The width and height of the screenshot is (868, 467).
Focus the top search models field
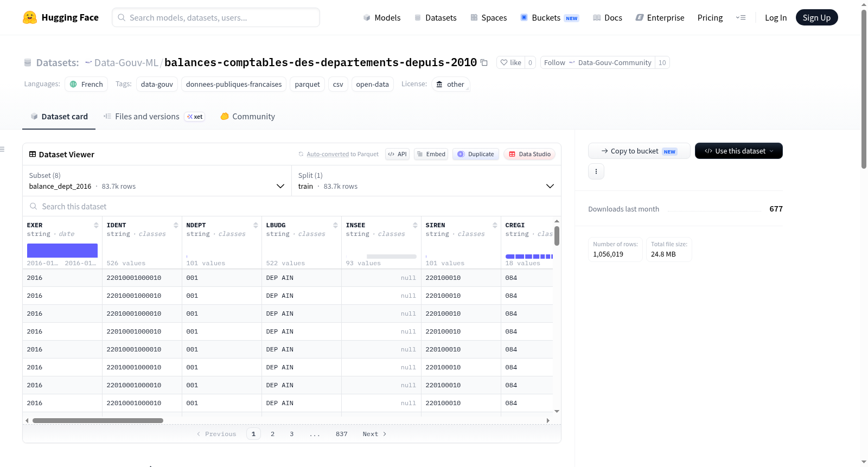click(x=216, y=17)
